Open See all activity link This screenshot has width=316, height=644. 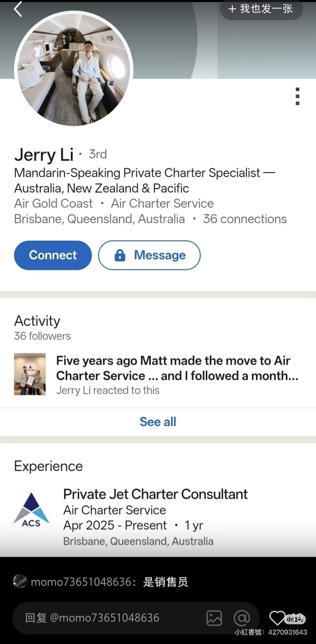[158, 422]
